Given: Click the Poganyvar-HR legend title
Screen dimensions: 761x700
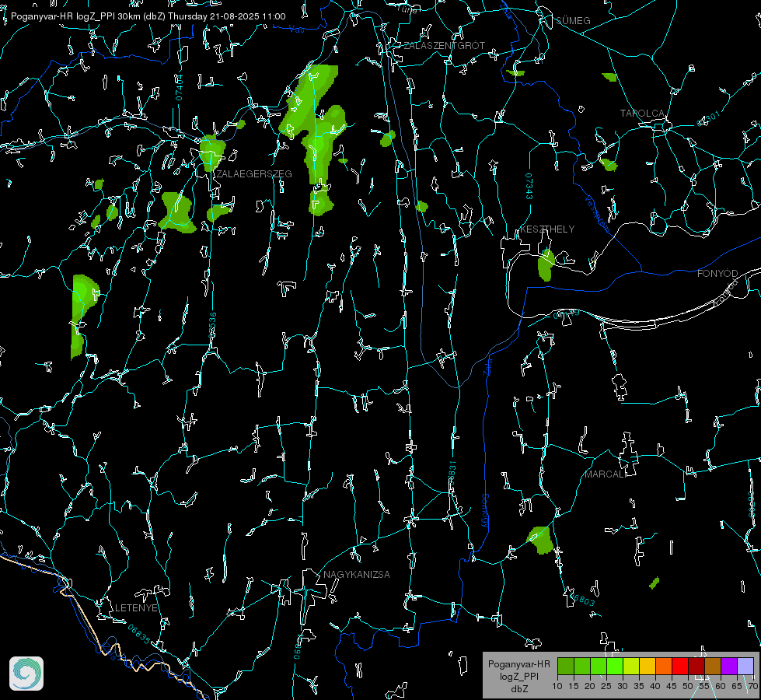Looking at the screenshot, I should (518, 664).
